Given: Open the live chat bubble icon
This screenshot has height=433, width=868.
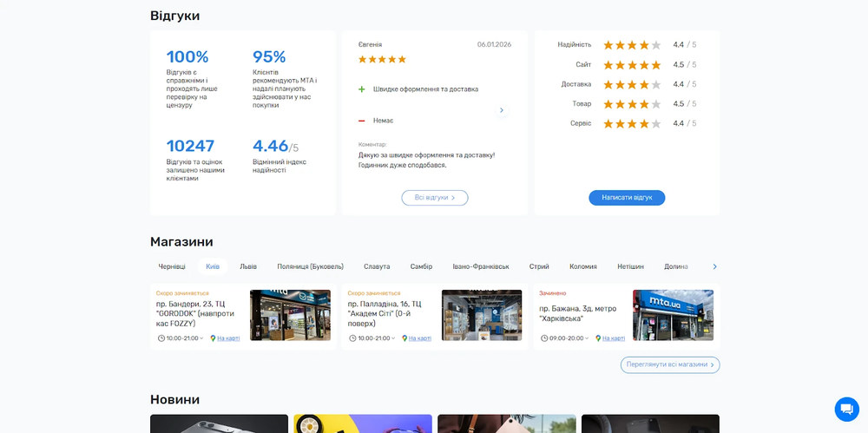Looking at the screenshot, I should click(x=846, y=410).
